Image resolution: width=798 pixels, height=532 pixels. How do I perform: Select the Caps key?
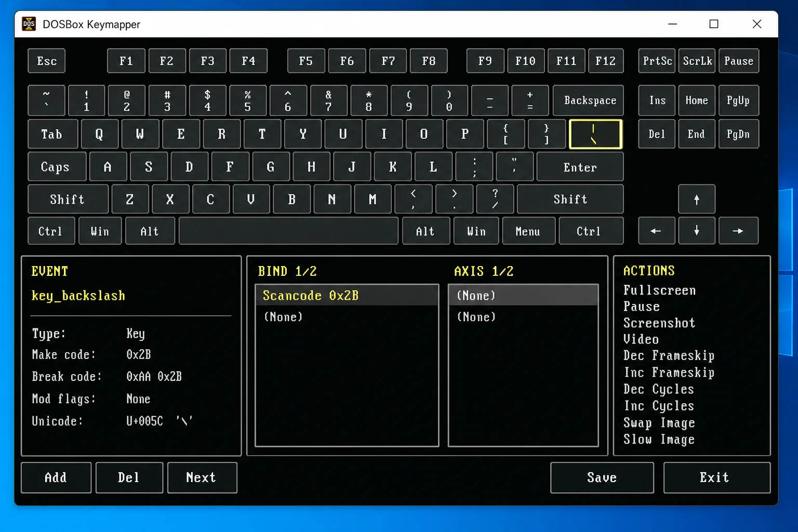pyautogui.click(x=57, y=167)
